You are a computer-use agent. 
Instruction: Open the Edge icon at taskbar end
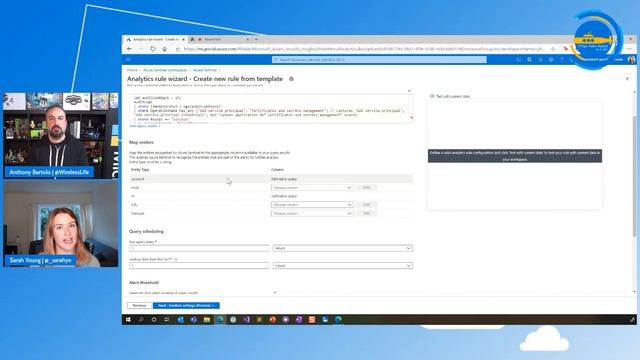pos(338,320)
